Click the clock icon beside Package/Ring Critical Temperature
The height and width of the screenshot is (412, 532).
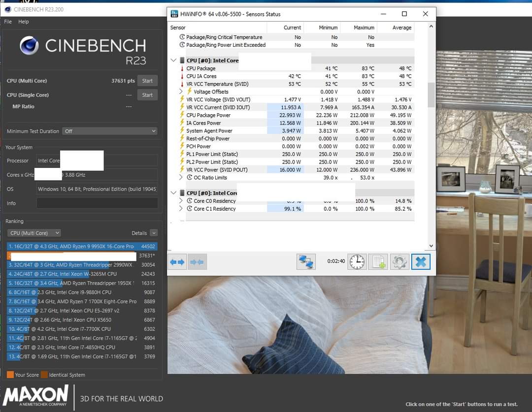click(182, 37)
